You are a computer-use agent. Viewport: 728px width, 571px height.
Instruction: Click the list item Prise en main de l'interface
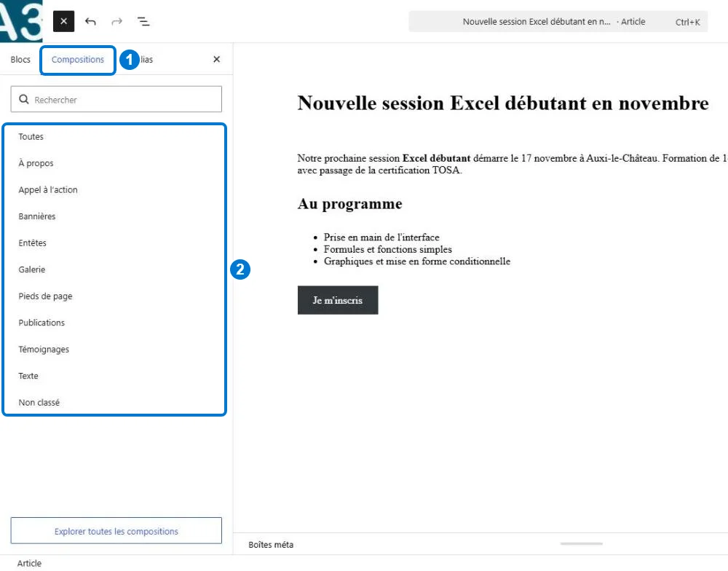tap(381, 237)
